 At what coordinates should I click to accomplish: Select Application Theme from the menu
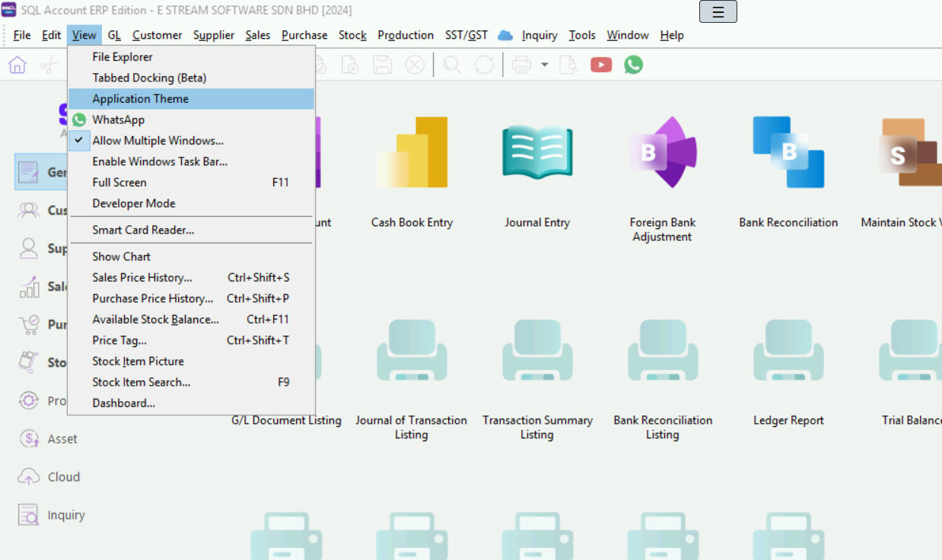(140, 98)
